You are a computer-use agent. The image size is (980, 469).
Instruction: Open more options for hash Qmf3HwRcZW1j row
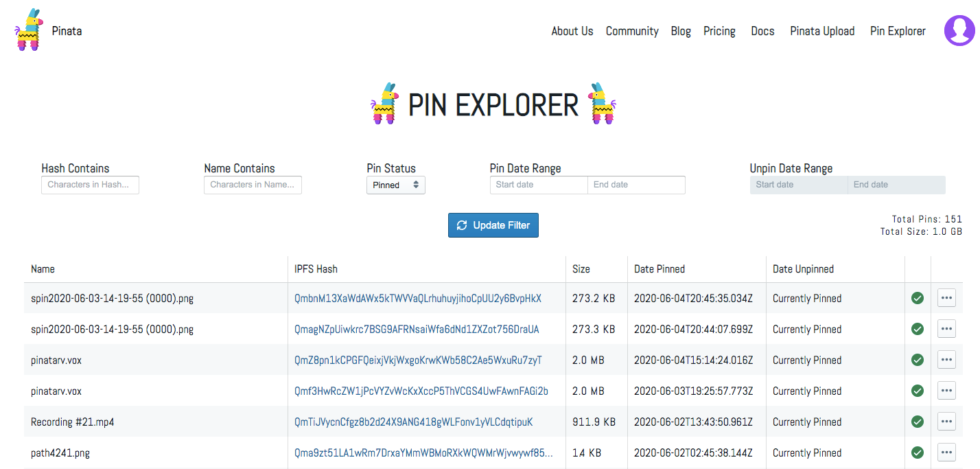pyautogui.click(x=946, y=391)
